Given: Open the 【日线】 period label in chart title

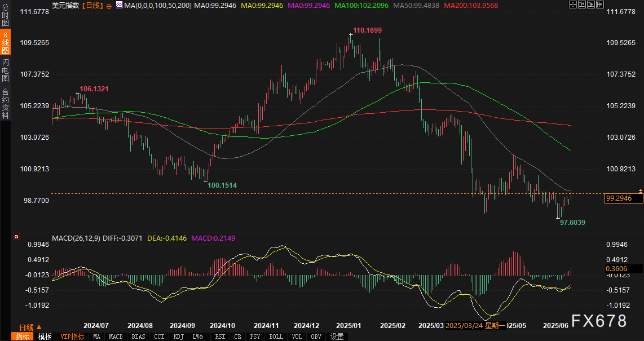Looking at the screenshot, I should 92,5.
